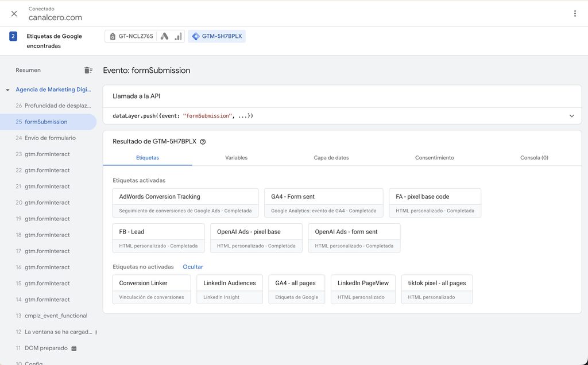This screenshot has height=365, width=588.
Task: Open the FA - pixel base code tag
Action: tap(435, 203)
